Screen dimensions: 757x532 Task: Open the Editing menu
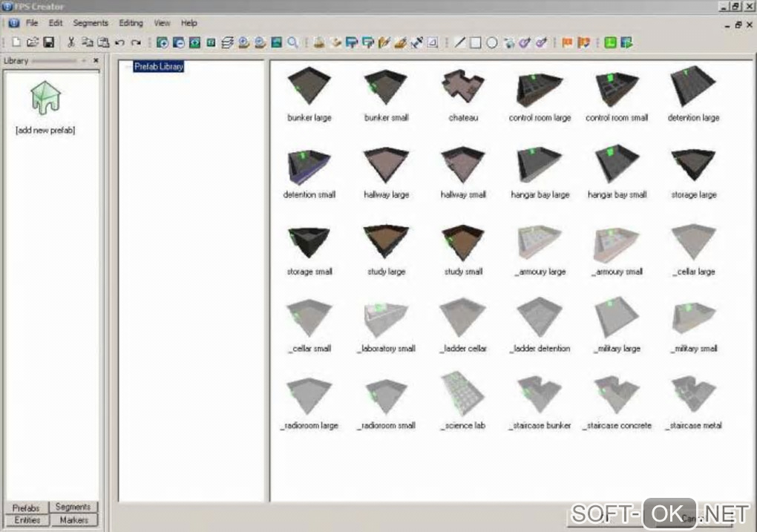(131, 23)
